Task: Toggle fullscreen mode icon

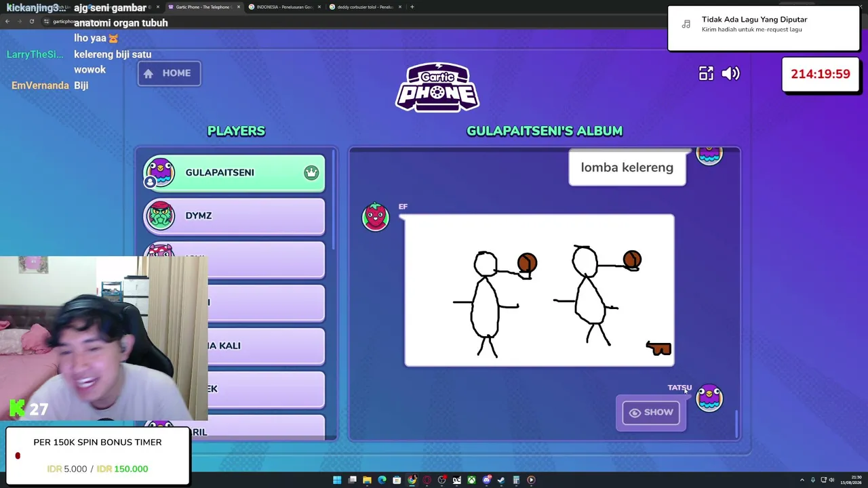Action: pos(706,73)
